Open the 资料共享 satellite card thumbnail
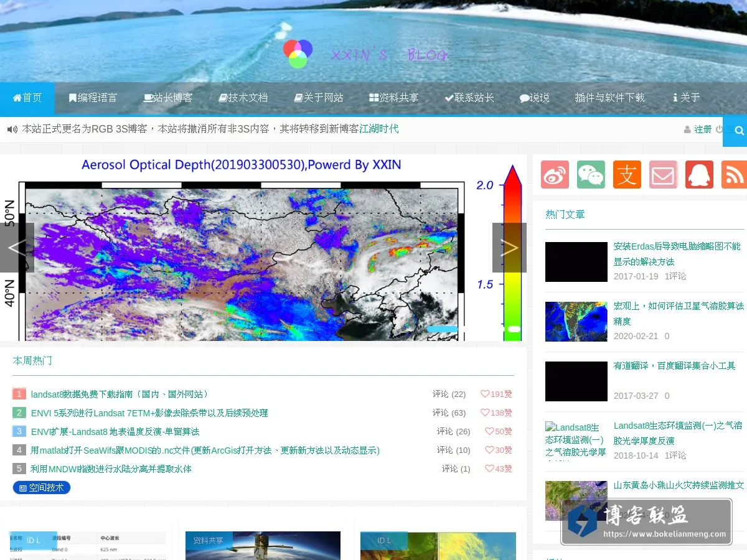Viewport: 747px width, 560px height. click(x=263, y=546)
